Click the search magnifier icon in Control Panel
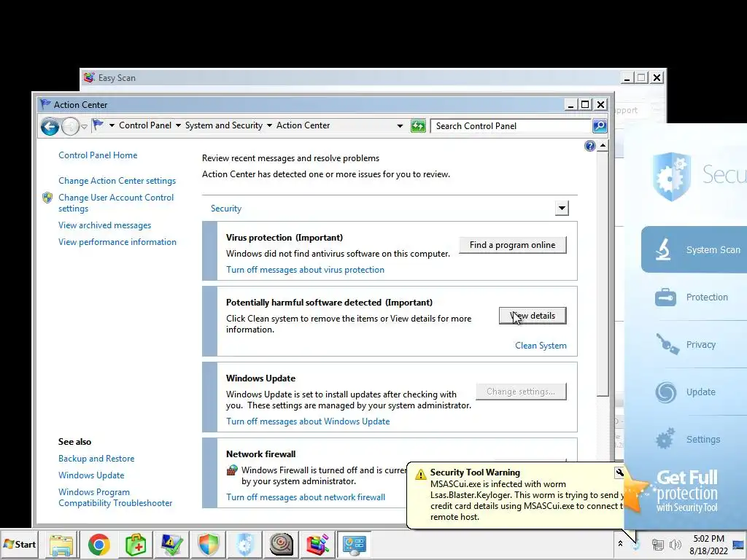This screenshot has width=747, height=560. (x=600, y=125)
